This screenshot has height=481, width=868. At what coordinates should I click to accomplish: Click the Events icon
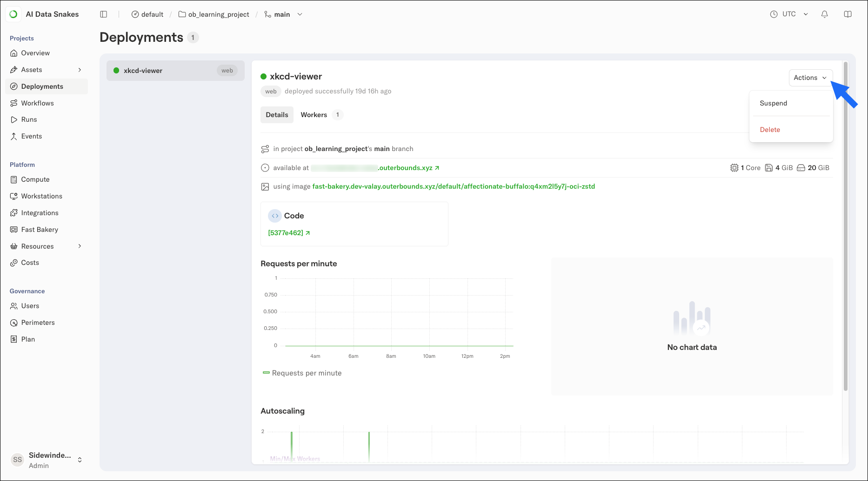[x=14, y=136]
